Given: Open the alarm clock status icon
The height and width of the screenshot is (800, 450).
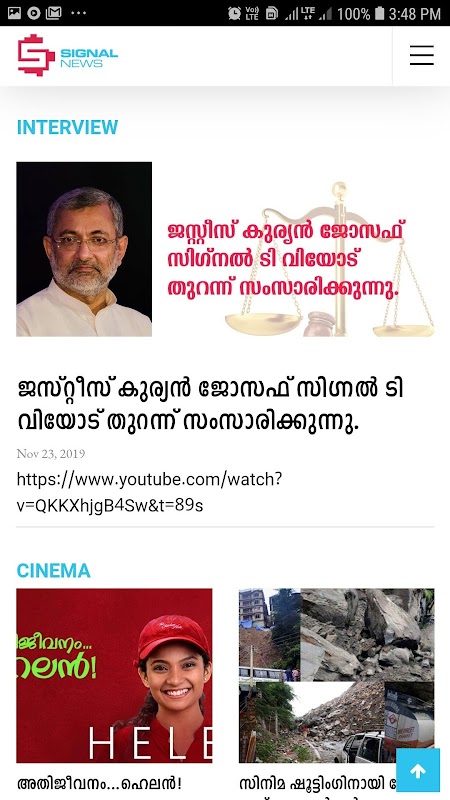Looking at the screenshot, I should point(234,13).
